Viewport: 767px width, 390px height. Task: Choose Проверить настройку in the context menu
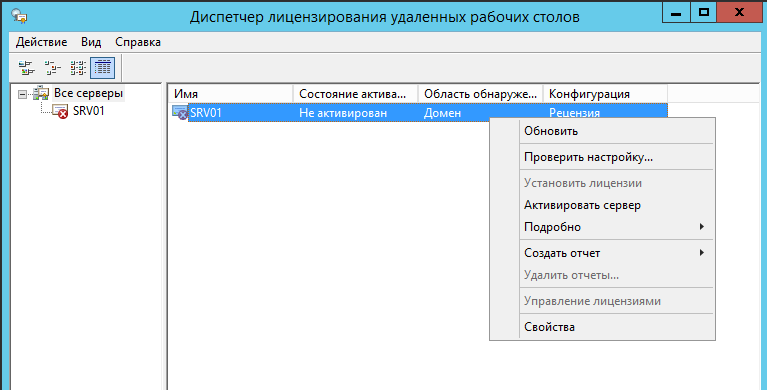(x=602, y=158)
